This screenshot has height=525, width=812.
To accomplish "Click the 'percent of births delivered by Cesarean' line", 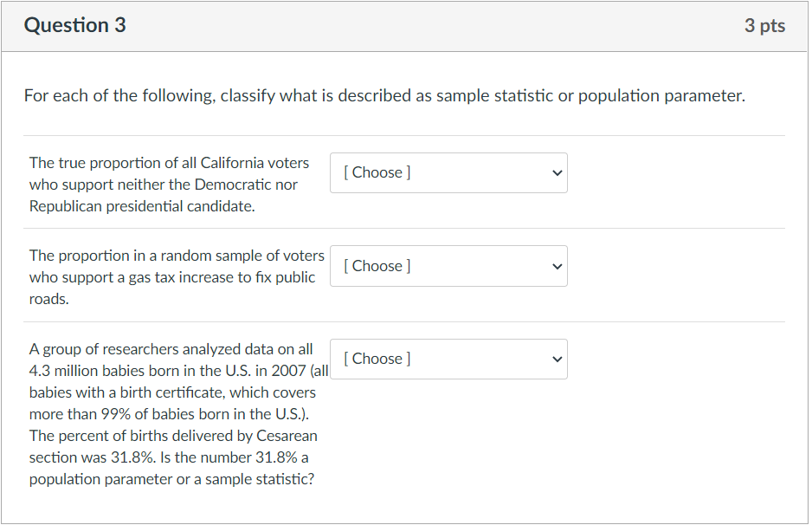I will click(173, 436).
